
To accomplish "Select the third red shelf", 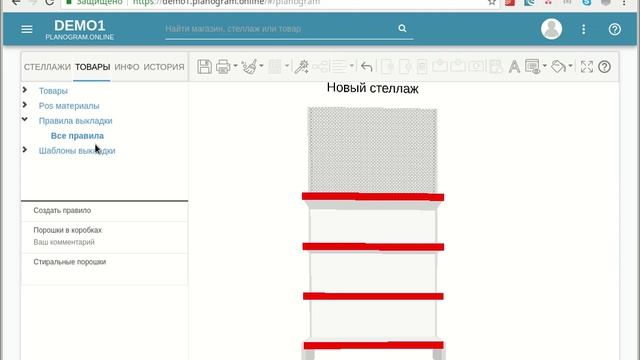I will pos(373,296).
